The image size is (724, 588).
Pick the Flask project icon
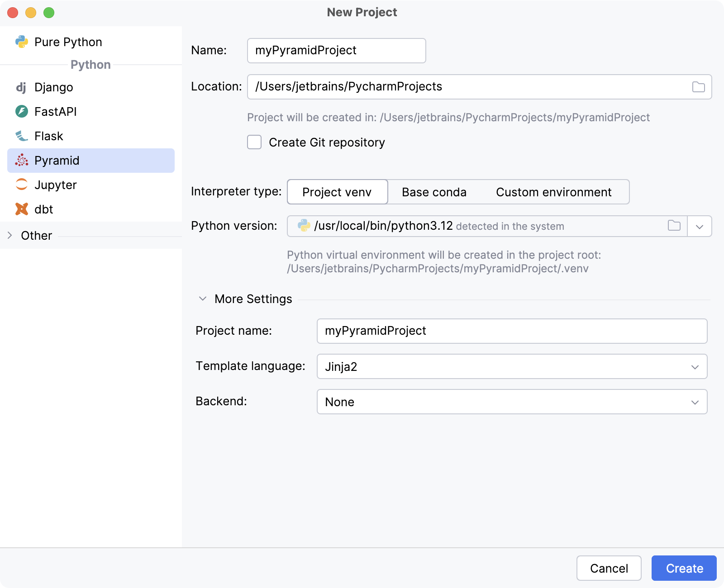click(x=21, y=136)
